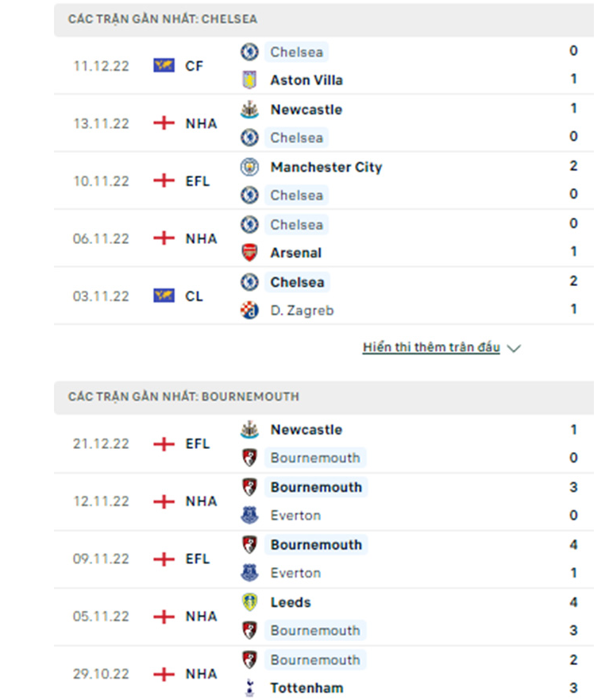This screenshot has height=700, width=605.
Task: Click the Arsenal club crest
Action: [249, 253]
